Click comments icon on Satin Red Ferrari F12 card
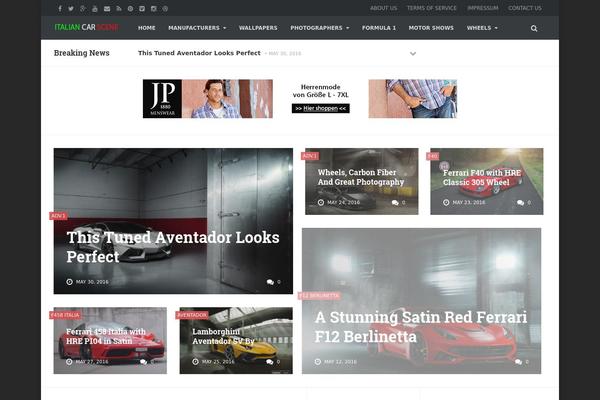This screenshot has width=600, height=400. coord(518,362)
